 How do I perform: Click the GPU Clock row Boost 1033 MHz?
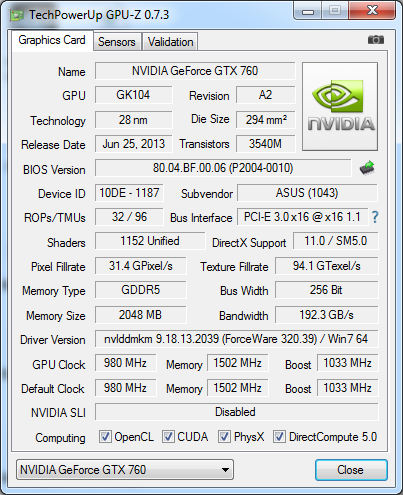tap(347, 363)
